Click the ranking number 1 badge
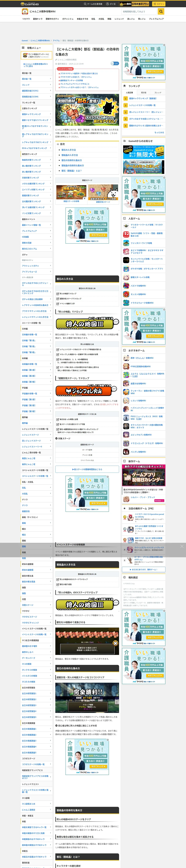The height and width of the screenshot is (868, 186). tap(126, 98)
